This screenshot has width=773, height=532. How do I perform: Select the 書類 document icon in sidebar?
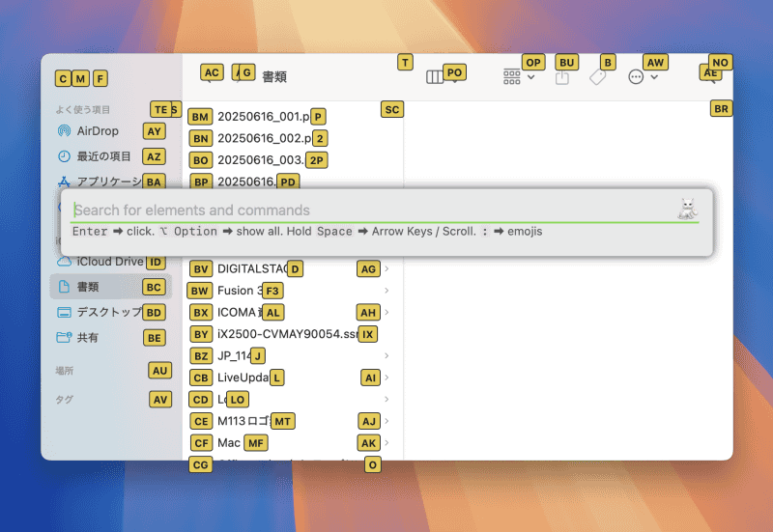[x=64, y=287]
